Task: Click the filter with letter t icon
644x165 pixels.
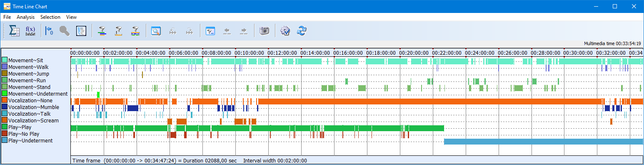Action: tap(118, 31)
